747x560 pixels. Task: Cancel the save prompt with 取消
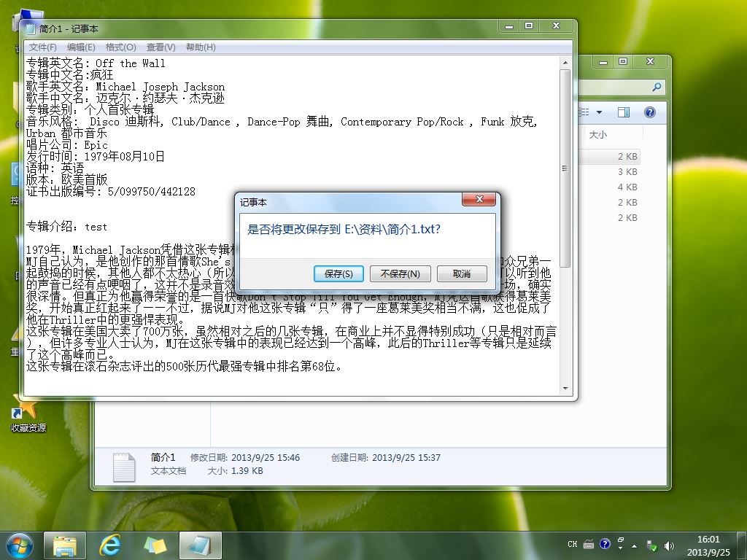[x=462, y=274]
